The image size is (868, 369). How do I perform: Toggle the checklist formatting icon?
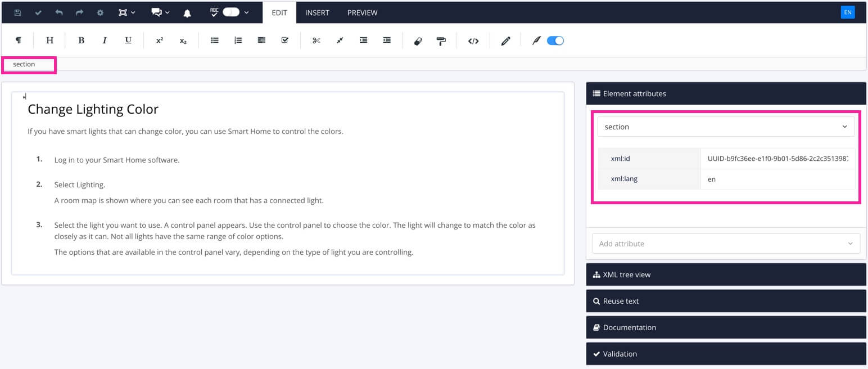pyautogui.click(x=284, y=40)
